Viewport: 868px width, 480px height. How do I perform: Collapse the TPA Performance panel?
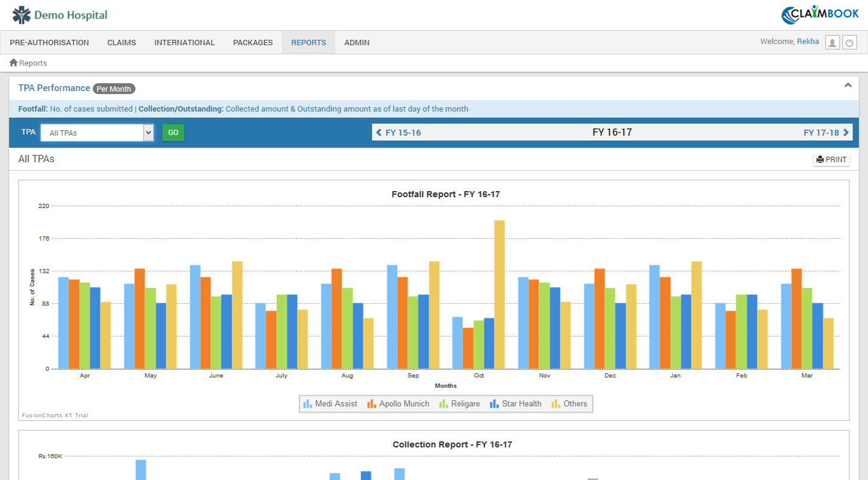[849, 85]
